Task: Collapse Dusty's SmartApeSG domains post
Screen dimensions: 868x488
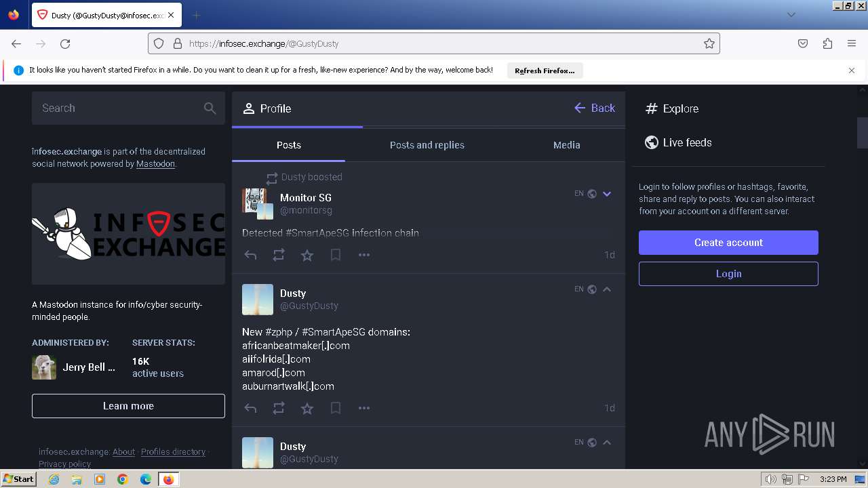Action: point(607,289)
